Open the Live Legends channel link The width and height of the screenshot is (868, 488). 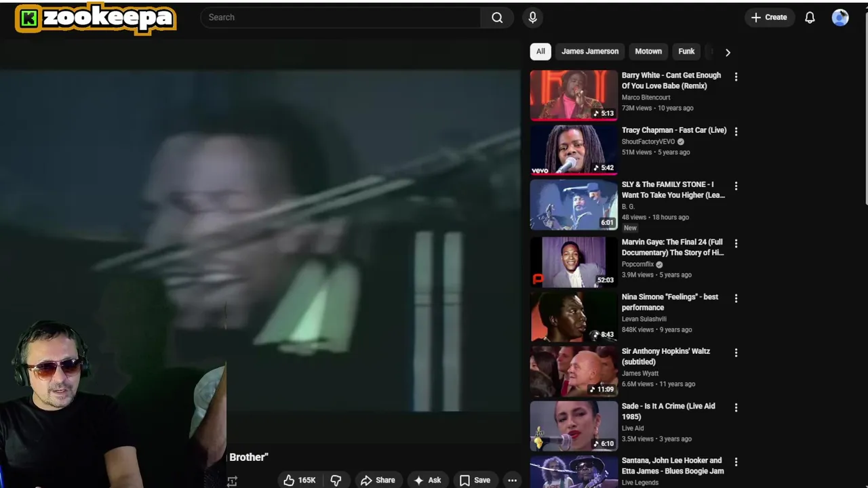pos(640,483)
